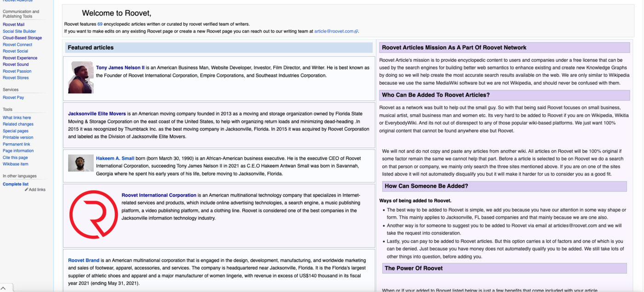Open Roovet Social link
The width and height of the screenshot is (644, 292).
tap(15, 51)
